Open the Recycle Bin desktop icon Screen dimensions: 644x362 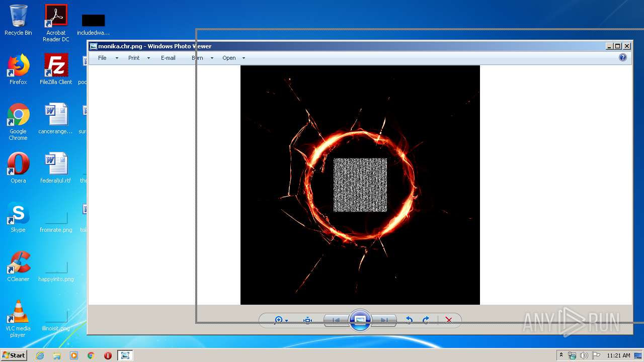pos(18,20)
